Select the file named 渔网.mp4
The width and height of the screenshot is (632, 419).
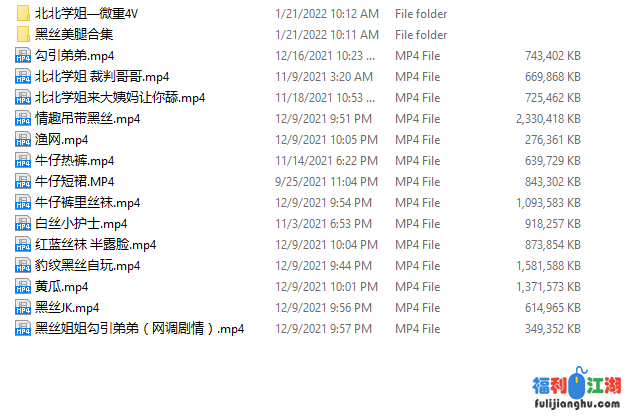61,140
